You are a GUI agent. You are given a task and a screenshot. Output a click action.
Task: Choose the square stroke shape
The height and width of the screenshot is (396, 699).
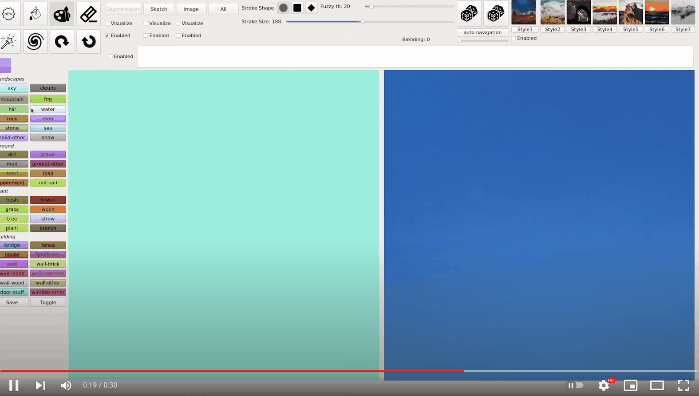coord(297,8)
